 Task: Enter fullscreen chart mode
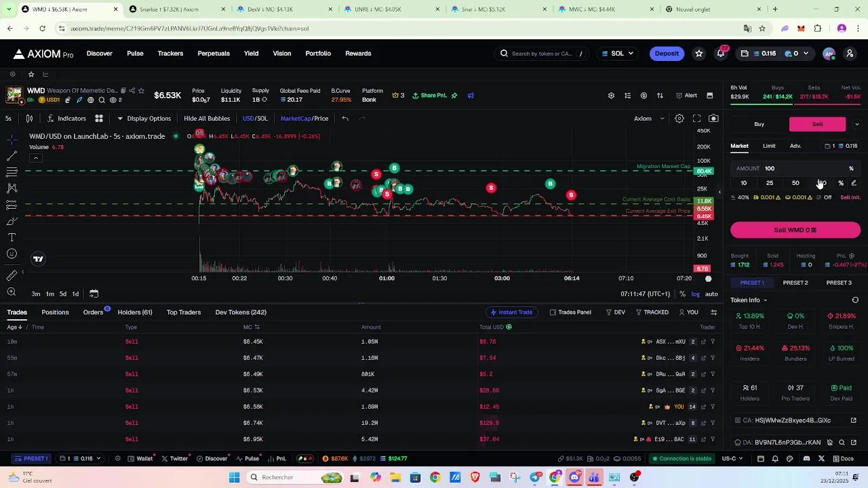696,119
